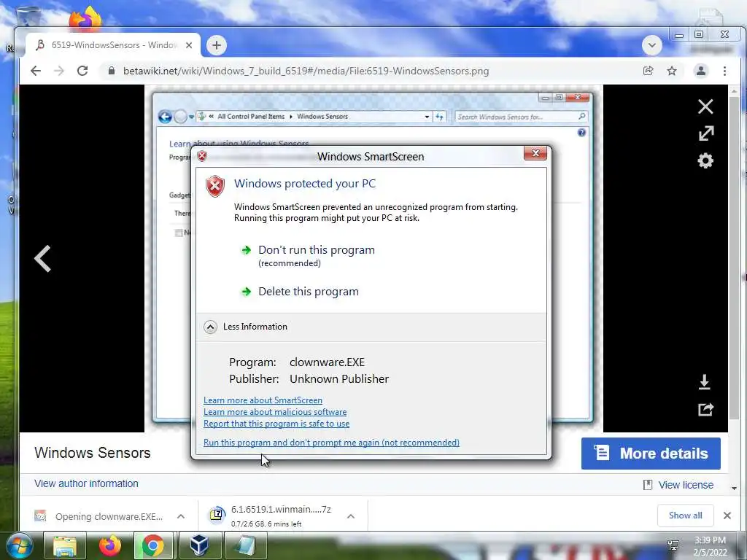Image resolution: width=747 pixels, height=560 pixels.
Task: Click the Windows Sensors image title text
Action: tap(93, 453)
